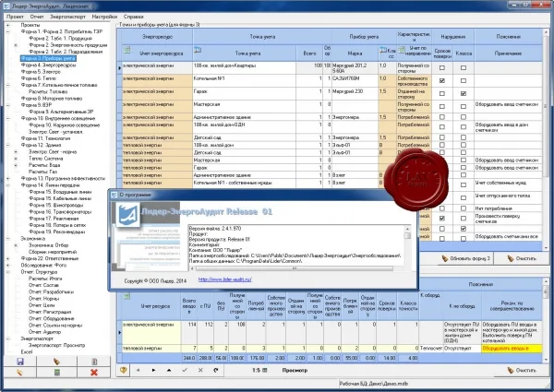Click vertical scrollbar in О программе text box

pyautogui.click(x=407, y=247)
